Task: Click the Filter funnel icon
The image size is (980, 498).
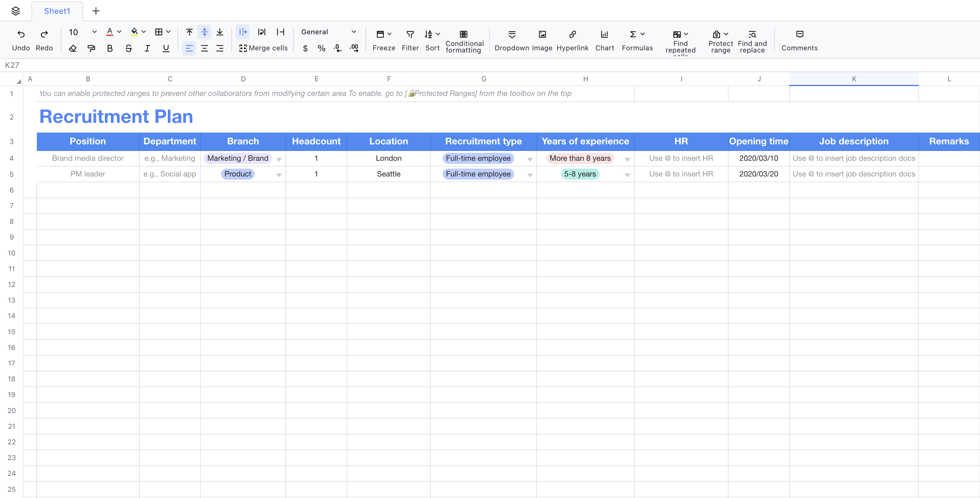Action: click(x=410, y=35)
